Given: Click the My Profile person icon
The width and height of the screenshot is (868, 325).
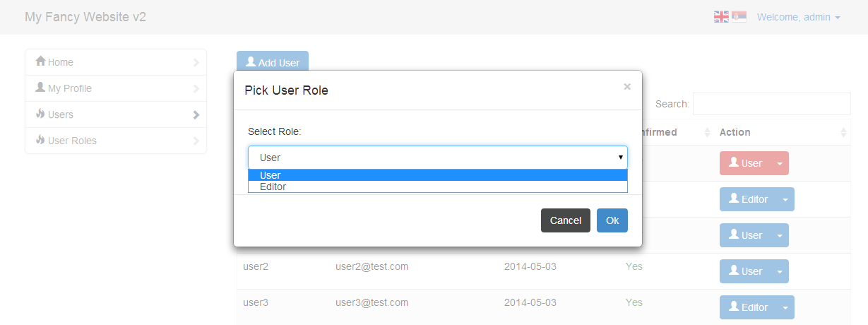Looking at the screenshot, I should coord(40,88).
